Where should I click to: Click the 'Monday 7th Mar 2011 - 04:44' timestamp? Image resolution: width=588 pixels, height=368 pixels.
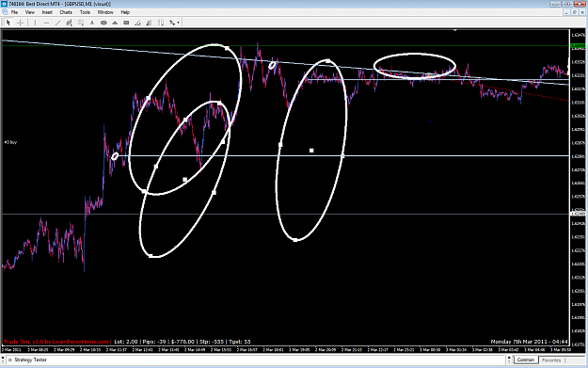(x=529, y=342)
